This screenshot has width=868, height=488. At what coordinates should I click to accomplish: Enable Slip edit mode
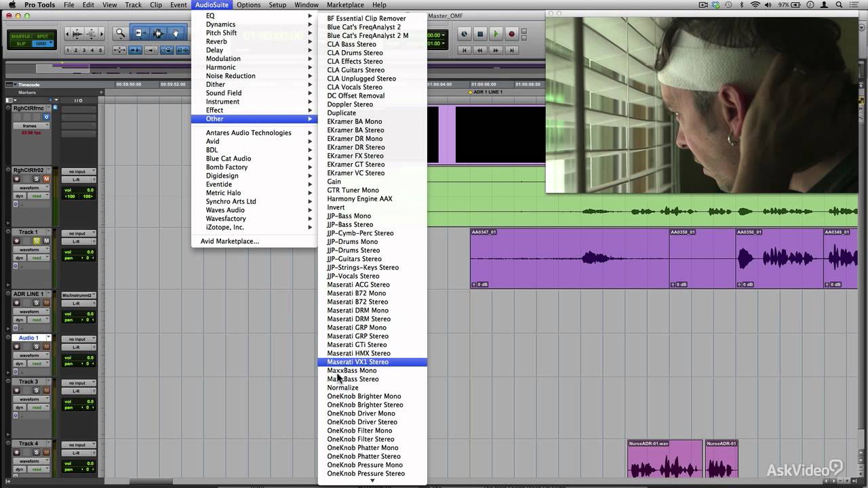coord(22,43)
